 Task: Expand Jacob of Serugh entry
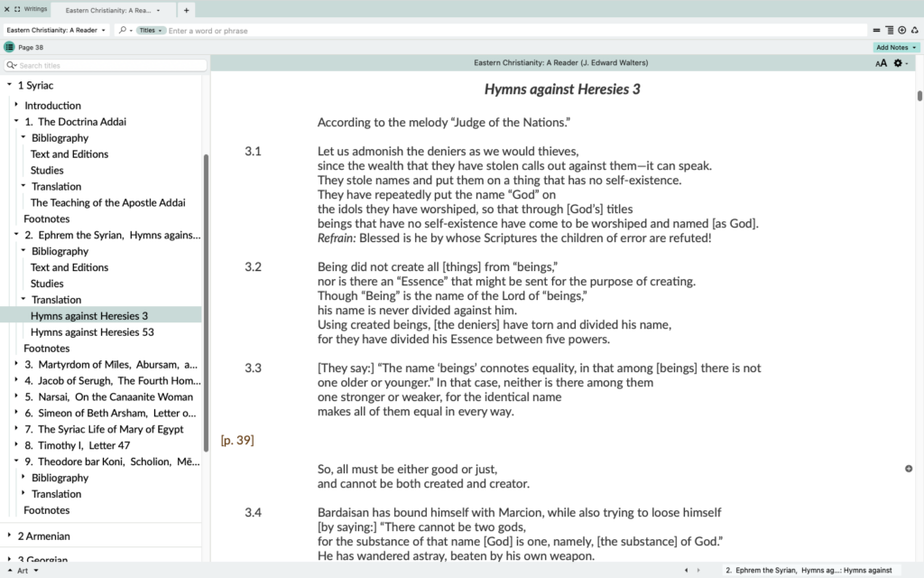(x=16, y=380)
